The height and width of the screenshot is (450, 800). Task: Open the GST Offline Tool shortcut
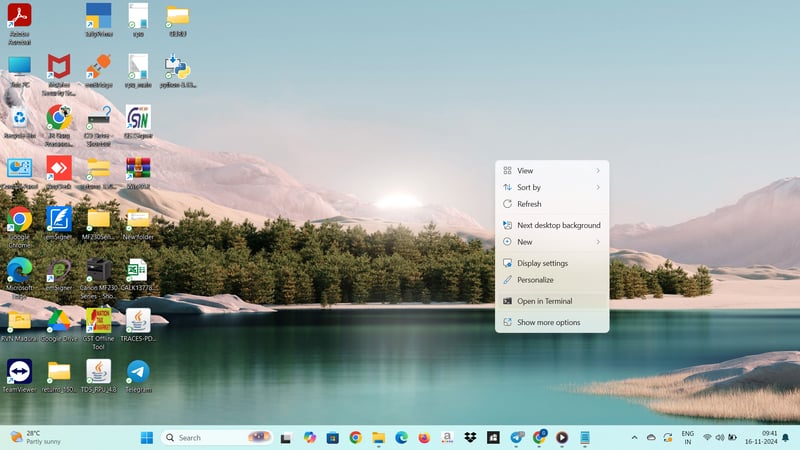[98, 321]
